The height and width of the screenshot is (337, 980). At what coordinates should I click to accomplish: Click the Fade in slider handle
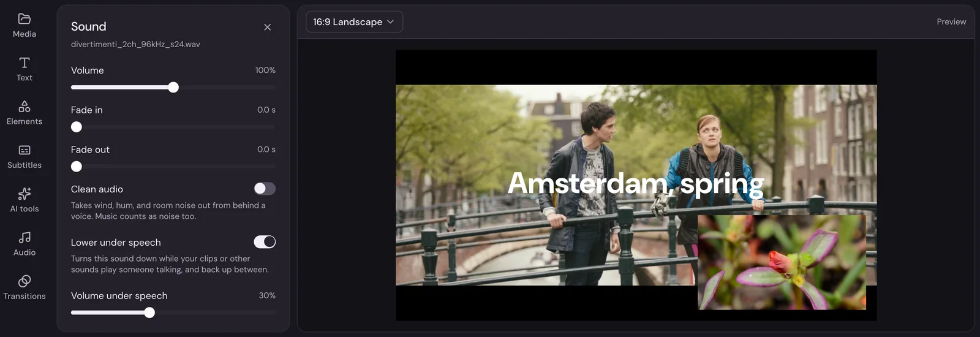click(77, 127)
